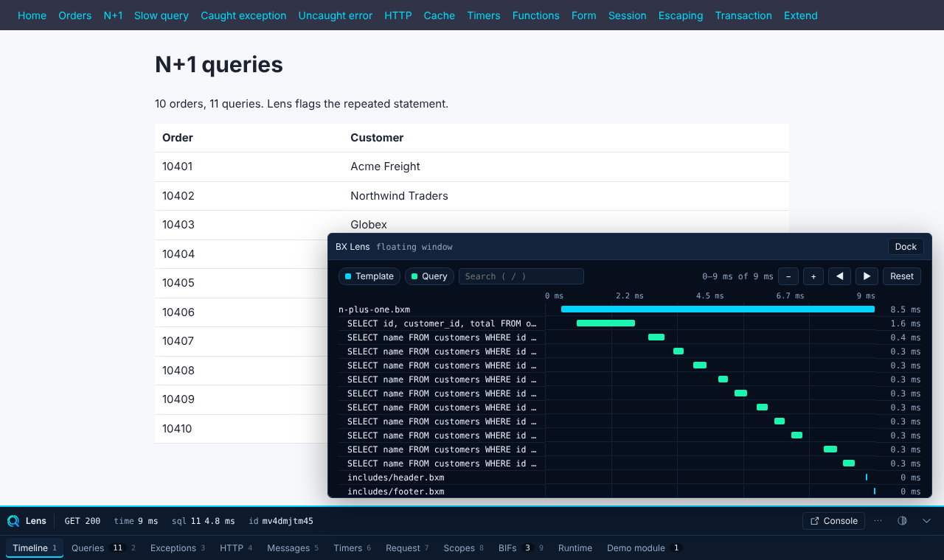The height and width of the screenshot is (560, 944).
Task: Select the includes/header.bxm row
Action: 630,477
